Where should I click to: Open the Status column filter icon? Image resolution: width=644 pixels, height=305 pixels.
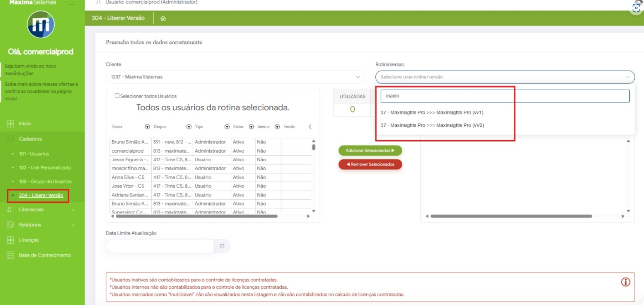click(x=251, y=127)
